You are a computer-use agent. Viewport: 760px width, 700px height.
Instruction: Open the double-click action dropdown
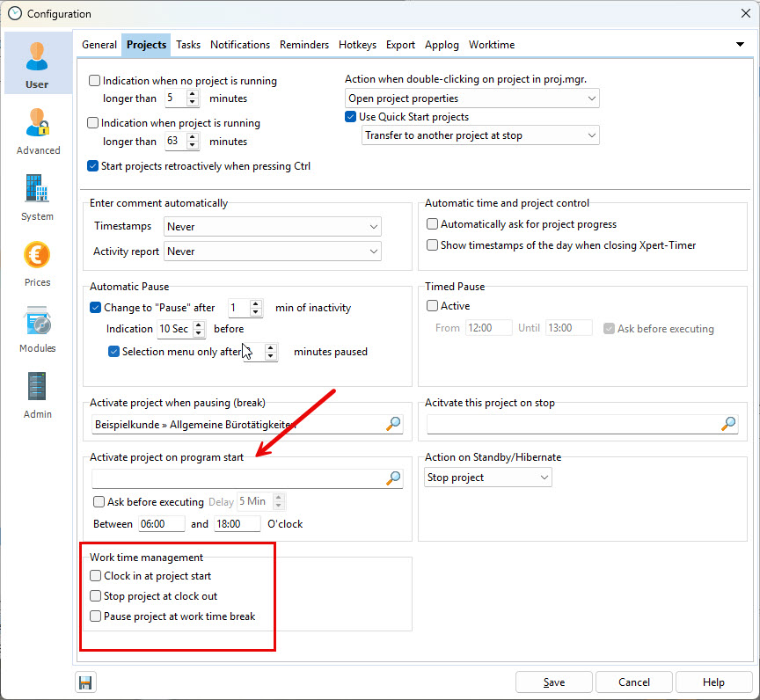(x=472, y=98)
